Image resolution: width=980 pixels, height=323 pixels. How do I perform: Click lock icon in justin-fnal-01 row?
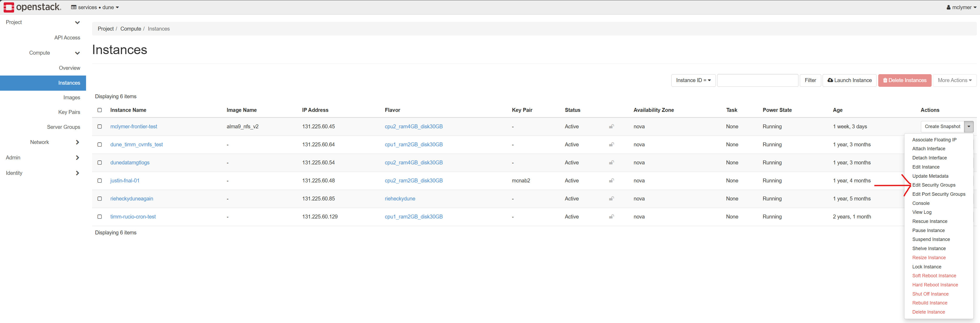pyautogui.click(x=611, y=181)
